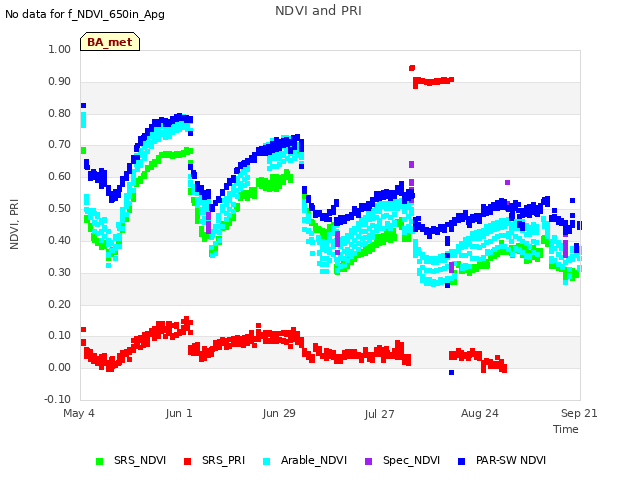Toggle the SRS_NDVI legend label
Screen dimensions: 640x480
point(140,460)
